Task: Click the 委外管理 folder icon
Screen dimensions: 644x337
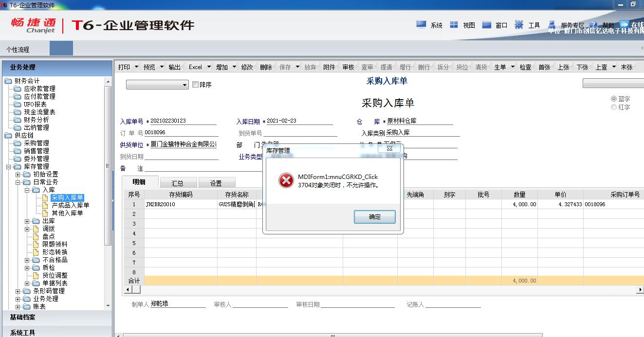Action: [x=18, y=159]
